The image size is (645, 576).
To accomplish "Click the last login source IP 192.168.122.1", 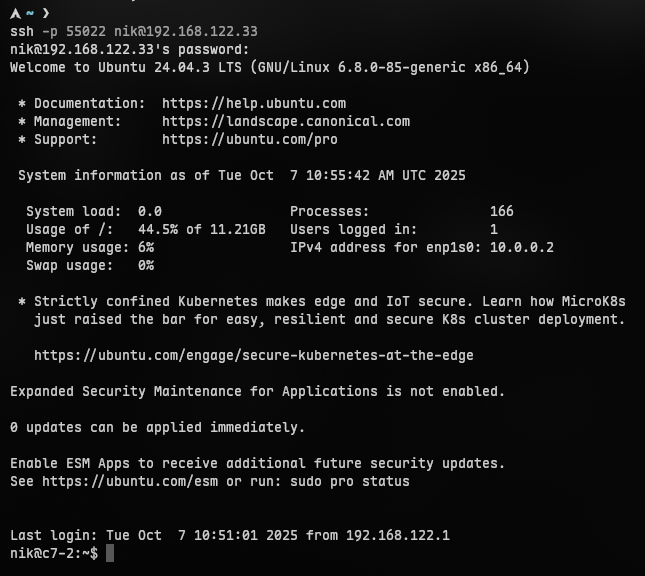I will [x=398, y=535].
